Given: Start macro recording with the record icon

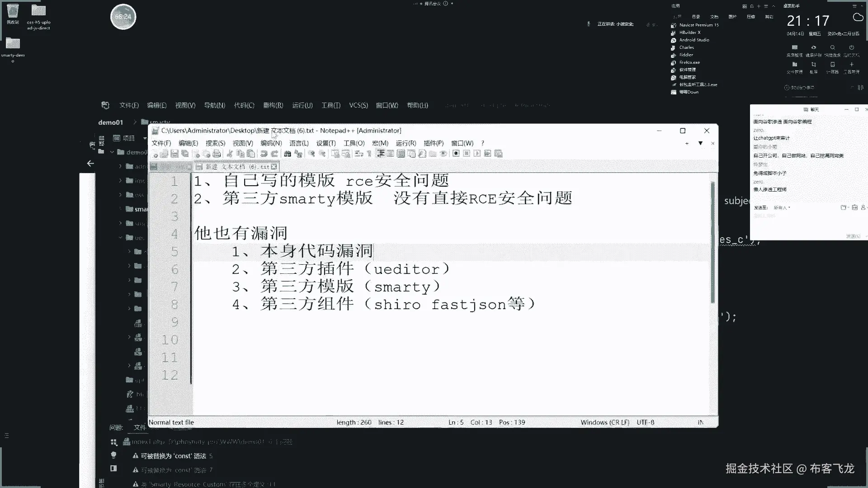Looking at the screenshot, I should point(456,154).
